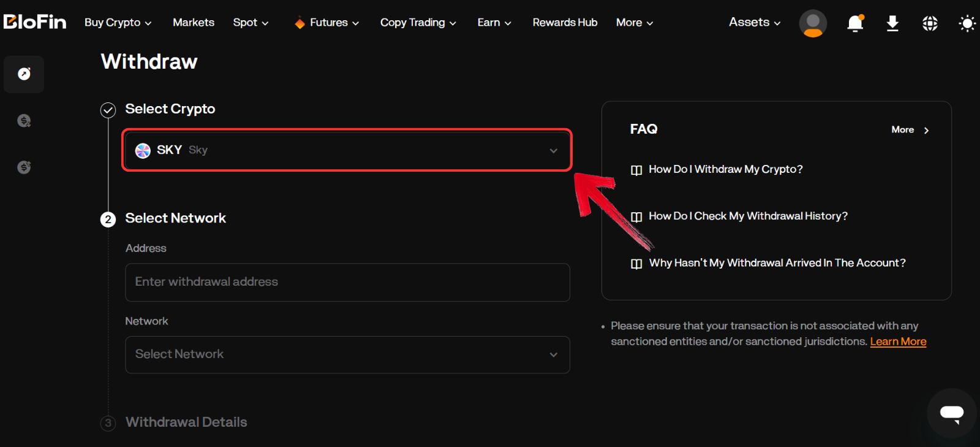
Task: Select the top sidebar withdraw icon
Action: pos(24,74)
